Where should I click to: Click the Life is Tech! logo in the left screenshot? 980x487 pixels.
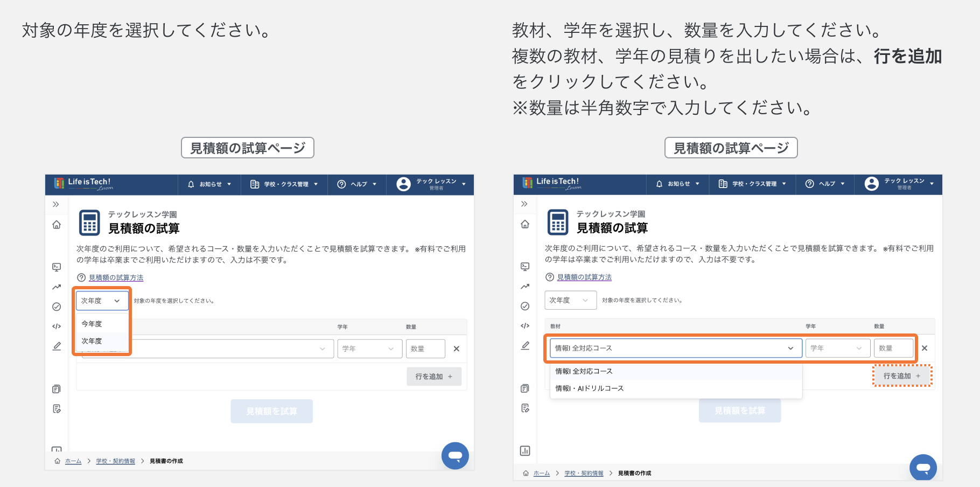(x=83, y=184)
